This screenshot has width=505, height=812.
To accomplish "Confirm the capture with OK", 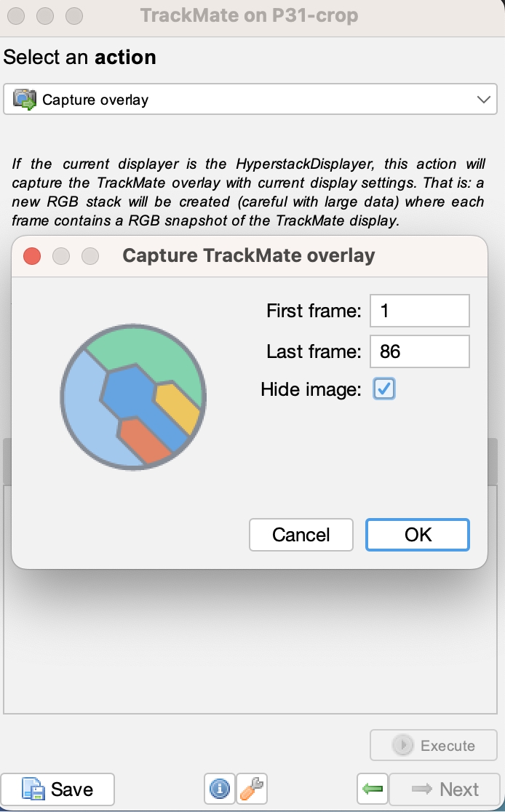I will (x=417, y=535).
